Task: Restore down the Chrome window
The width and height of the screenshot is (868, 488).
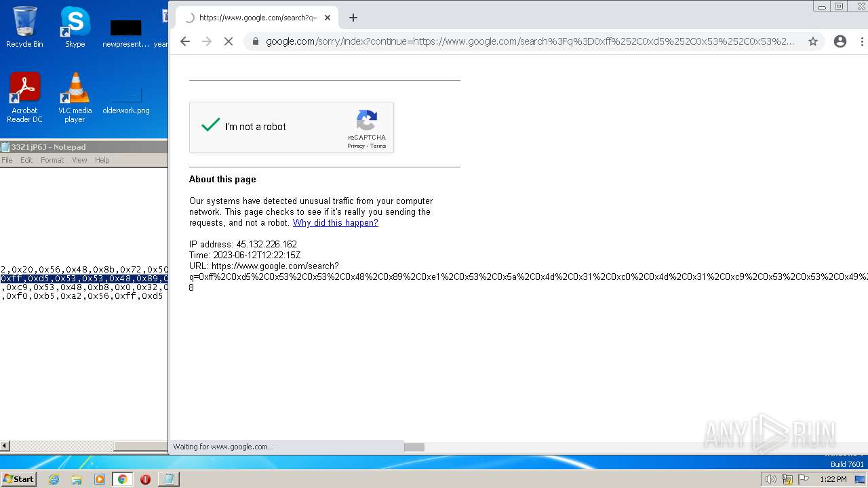Action: coord(839,6)
